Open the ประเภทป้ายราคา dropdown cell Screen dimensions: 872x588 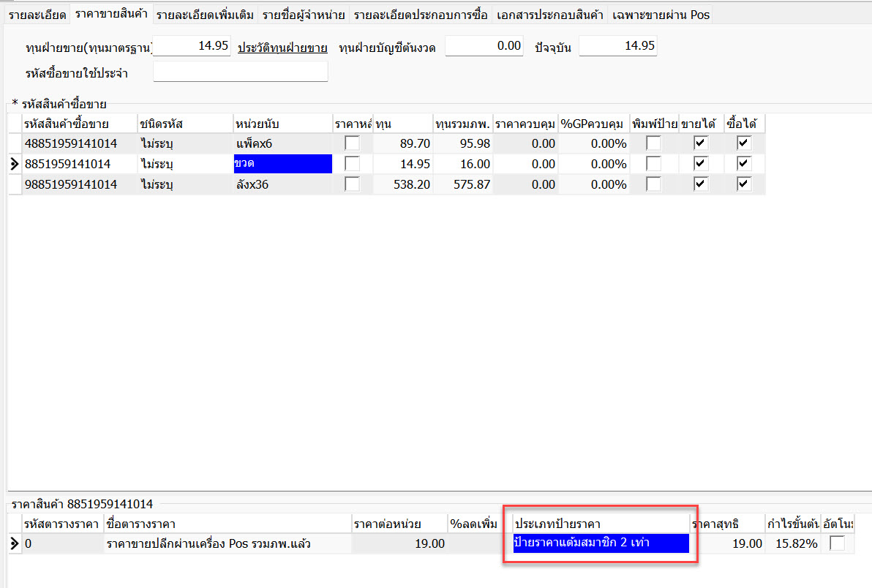tap(601, 543)
